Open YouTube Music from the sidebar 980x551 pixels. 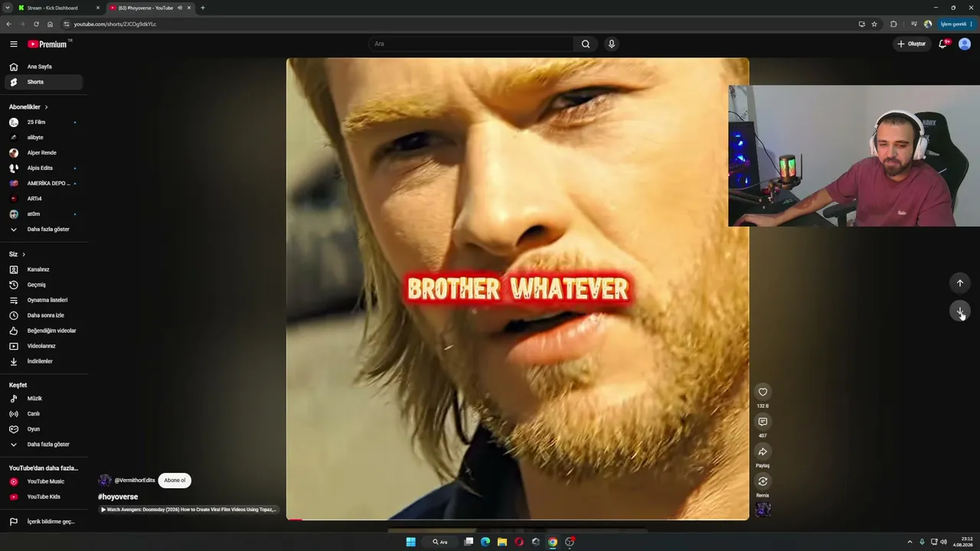[44, 481]
